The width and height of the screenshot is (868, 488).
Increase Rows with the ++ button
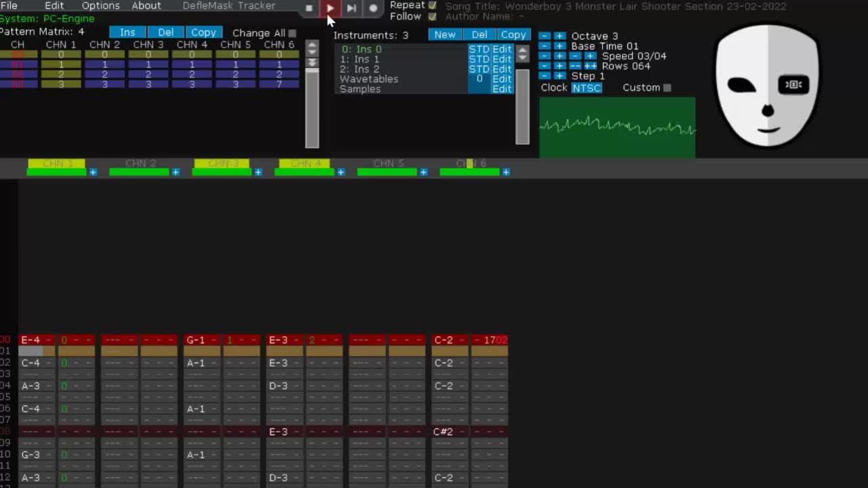(590, 66)
